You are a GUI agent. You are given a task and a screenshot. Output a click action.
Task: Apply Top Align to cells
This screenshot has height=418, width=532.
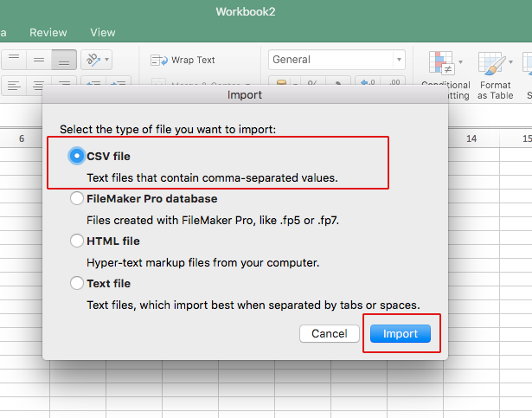[x=14, y=60]
